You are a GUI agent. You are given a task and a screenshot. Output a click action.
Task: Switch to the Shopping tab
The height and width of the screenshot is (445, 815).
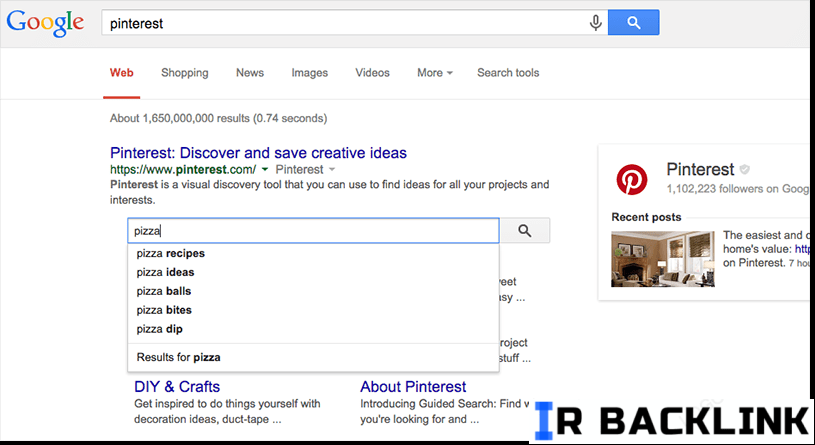pyautogui.click(x=184, y=73)
